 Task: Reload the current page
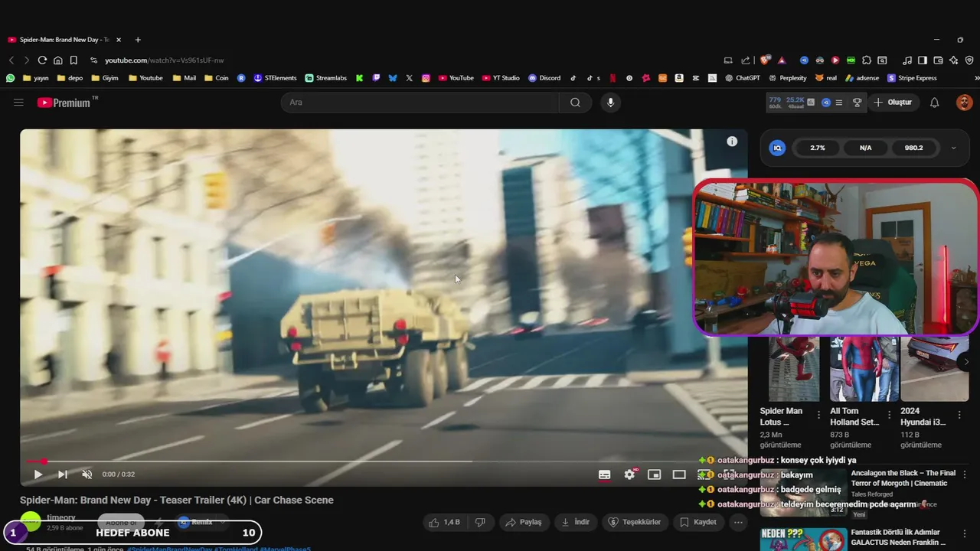42,60
